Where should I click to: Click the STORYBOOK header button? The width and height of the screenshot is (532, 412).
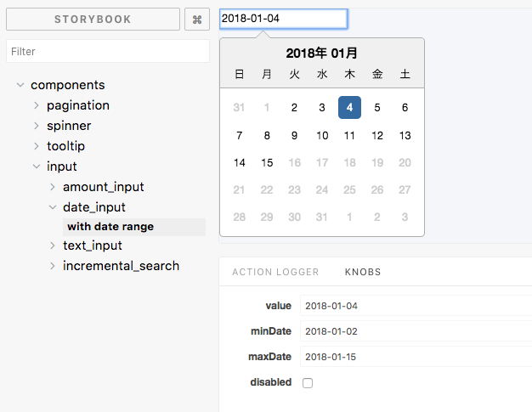click(x=93, y=20)
